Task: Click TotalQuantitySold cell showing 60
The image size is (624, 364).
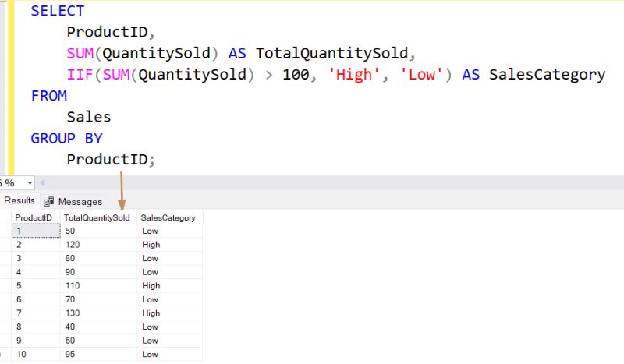Action: point(98,341)
